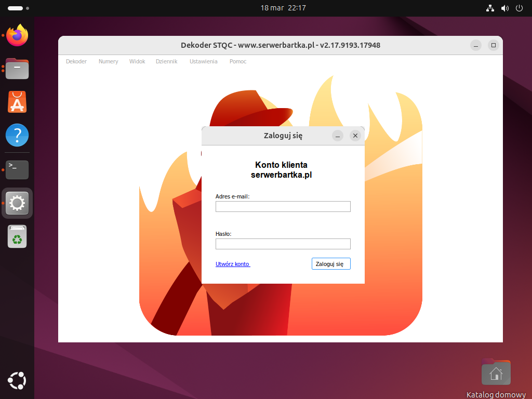
Task: Open the Widok menu
Action: coord(137,61)
